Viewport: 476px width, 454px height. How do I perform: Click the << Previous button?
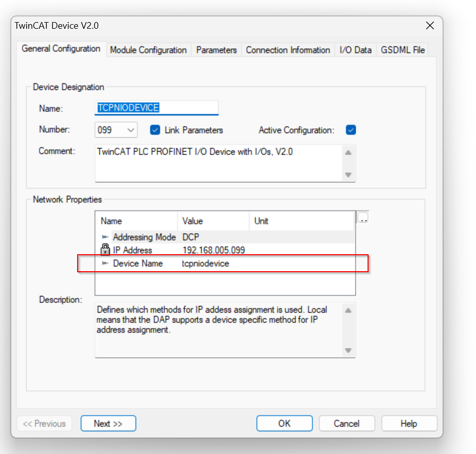[44, 423]
